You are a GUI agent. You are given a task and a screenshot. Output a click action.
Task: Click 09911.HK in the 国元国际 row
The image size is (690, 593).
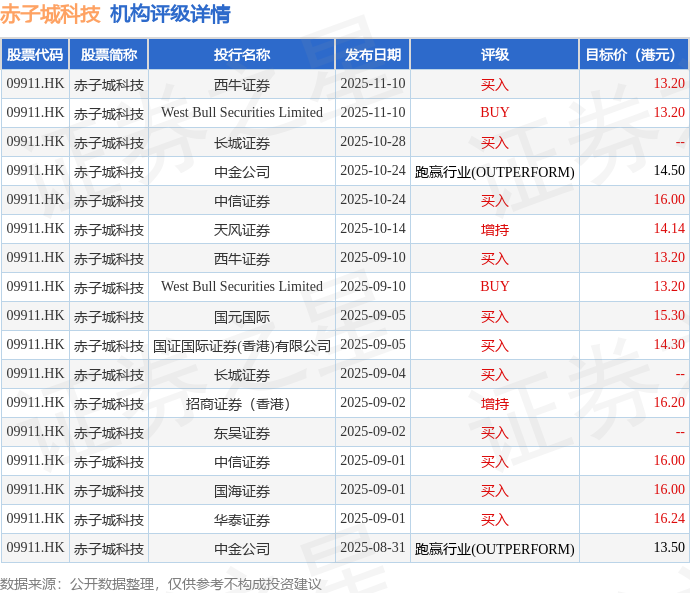click(x=35, y=315)
